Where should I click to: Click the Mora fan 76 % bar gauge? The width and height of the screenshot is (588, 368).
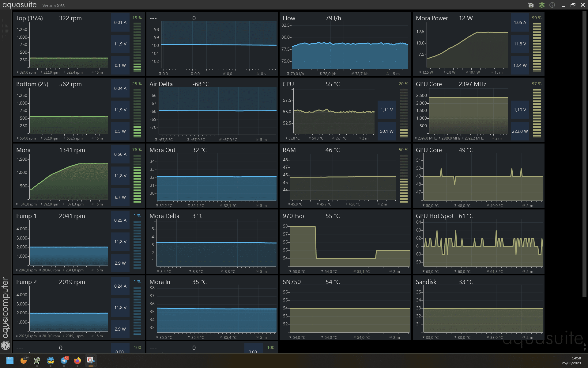point(137,178)
